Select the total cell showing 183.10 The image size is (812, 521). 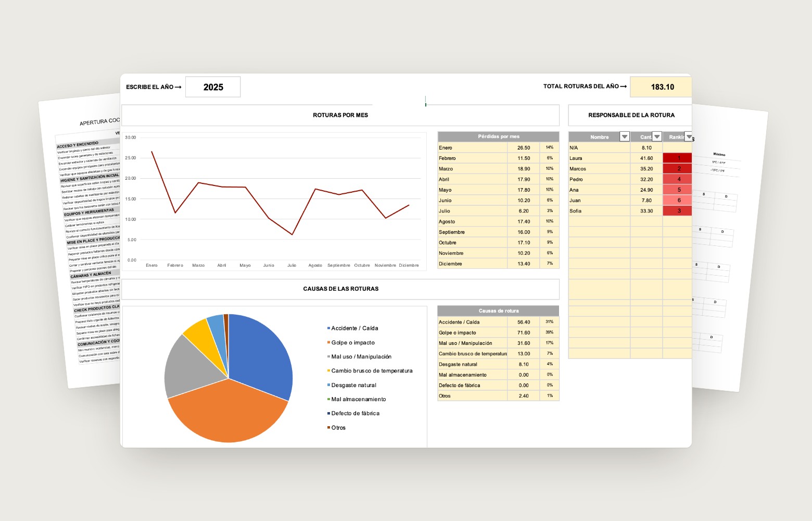661,87
